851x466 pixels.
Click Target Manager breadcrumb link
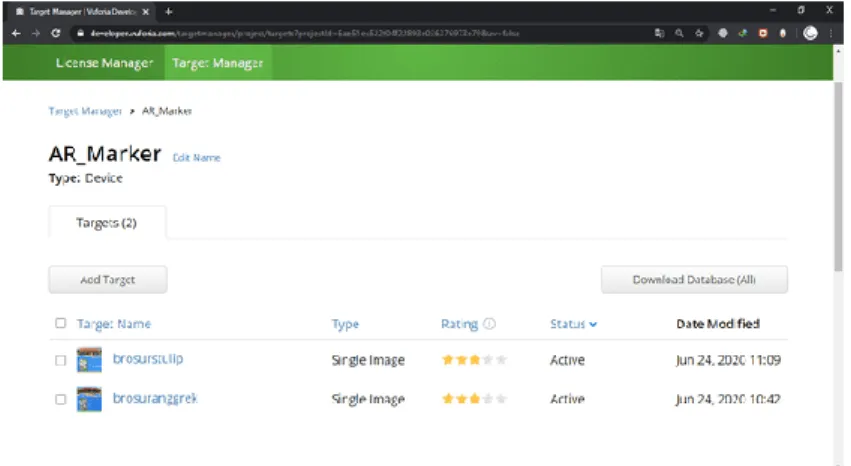point(85,111)
